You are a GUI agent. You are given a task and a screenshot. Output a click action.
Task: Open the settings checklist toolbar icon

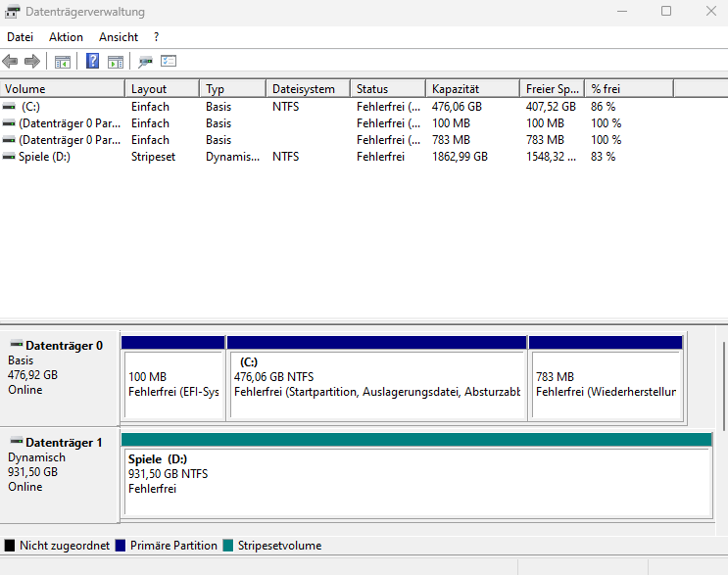(169, 61)
